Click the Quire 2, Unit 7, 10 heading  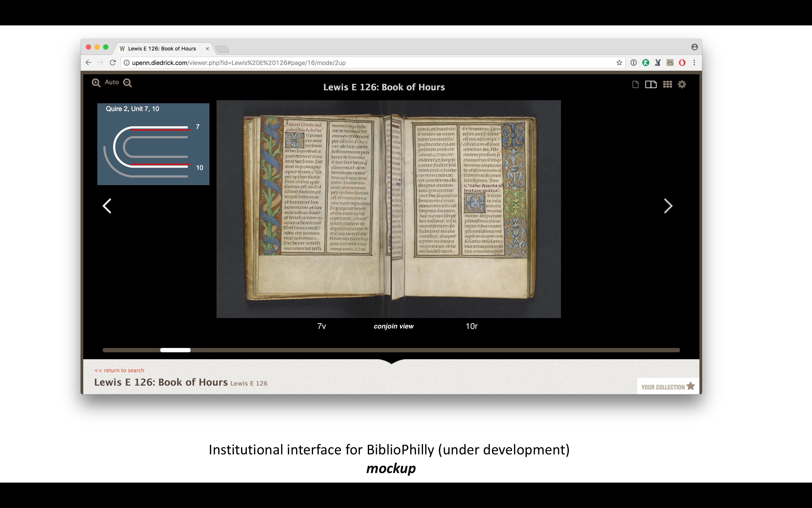pyautogui.click(x=132, y=109)
